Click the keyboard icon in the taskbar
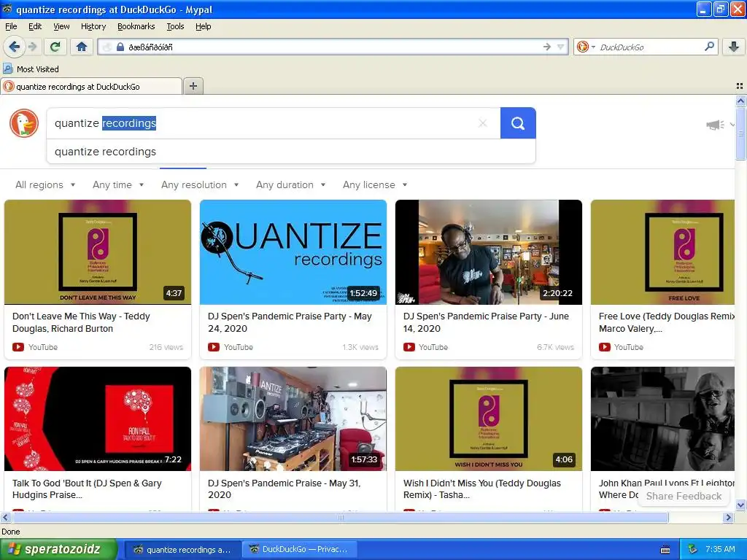This screenshot has height=560, width=747. (665, 550)
